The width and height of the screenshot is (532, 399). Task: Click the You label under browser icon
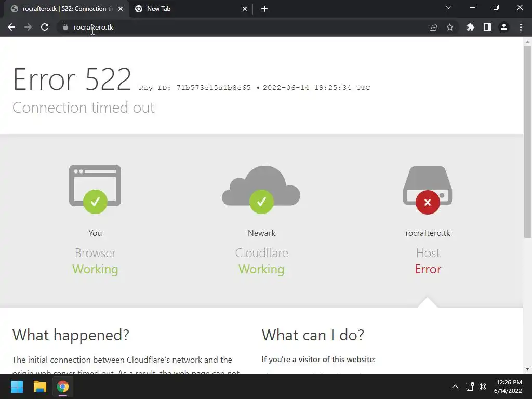click(95, 233)
